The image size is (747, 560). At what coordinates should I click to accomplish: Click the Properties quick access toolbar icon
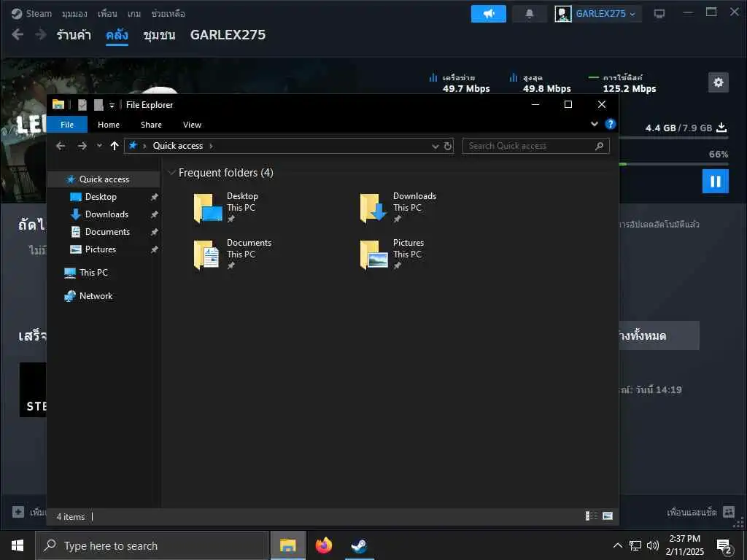click(82, 105)
